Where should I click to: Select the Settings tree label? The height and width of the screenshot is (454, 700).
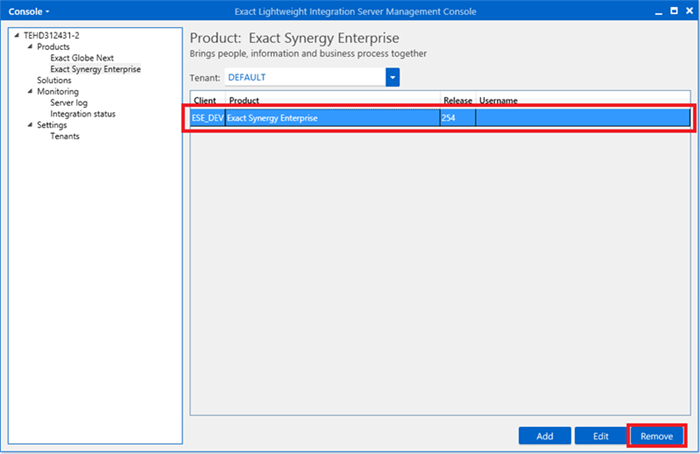52,125
